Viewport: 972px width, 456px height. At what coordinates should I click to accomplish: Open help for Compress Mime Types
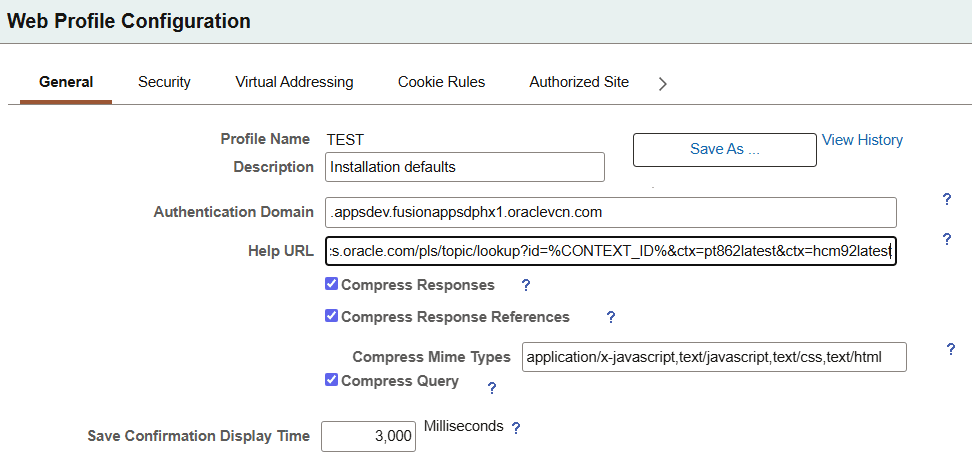click(x=951, y=349)
